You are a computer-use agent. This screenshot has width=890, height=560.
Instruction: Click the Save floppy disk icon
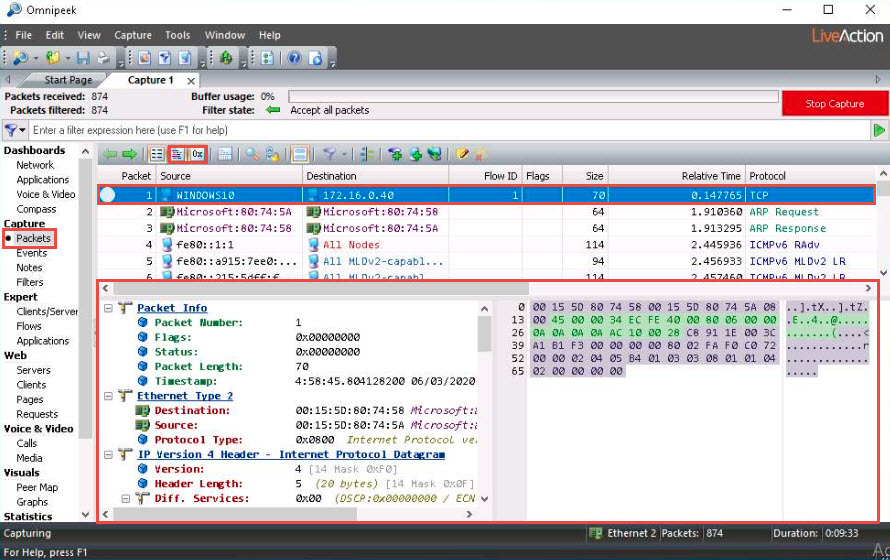tap(83, 57)
